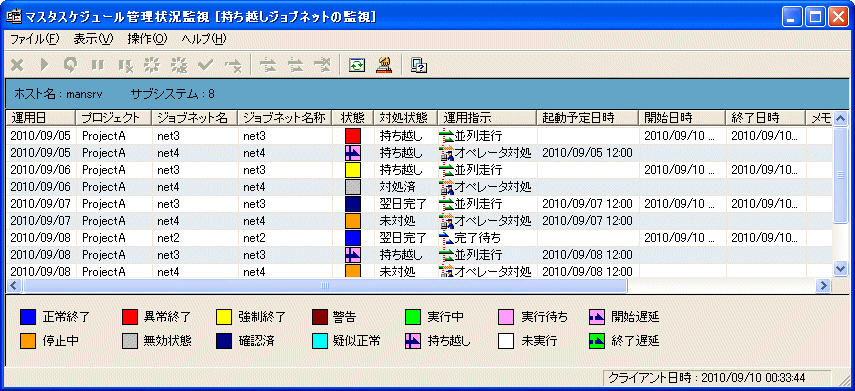Open the help icon with question mark
The image size is (855, 391).
pos(419,65)
